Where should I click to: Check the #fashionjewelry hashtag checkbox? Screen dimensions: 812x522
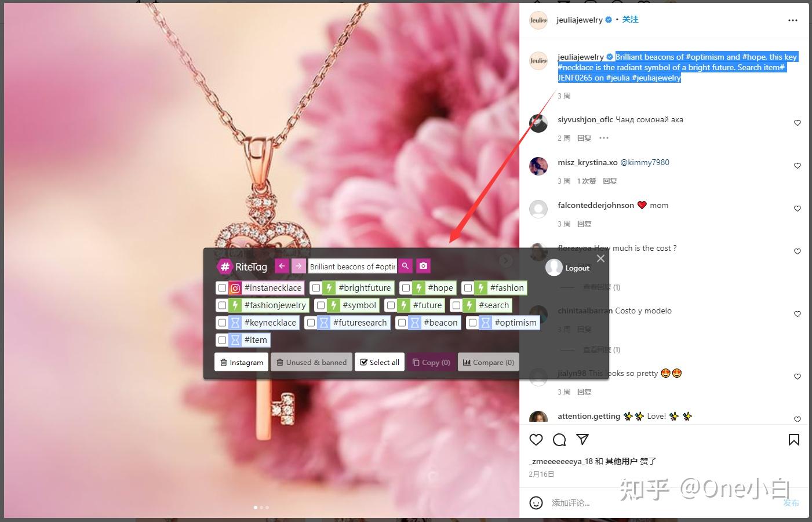(222, 305)
